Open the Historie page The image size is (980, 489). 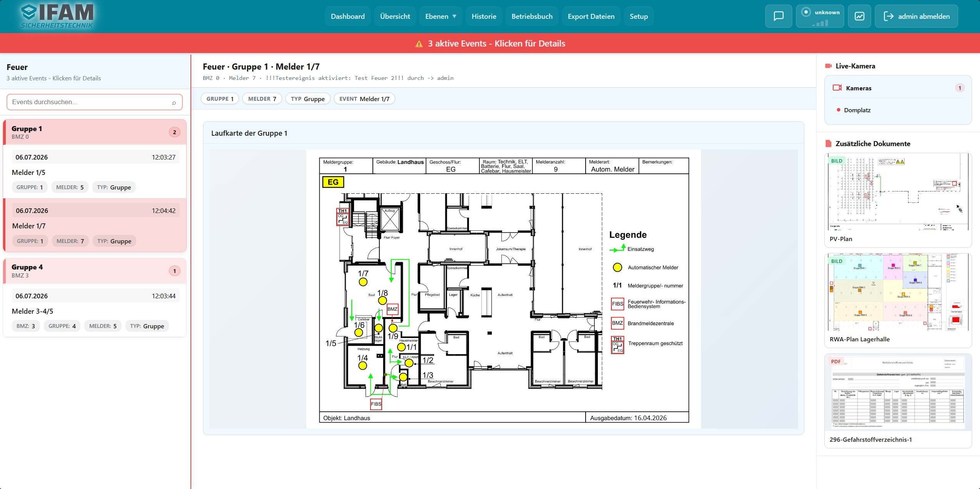(x=484, y=16)
